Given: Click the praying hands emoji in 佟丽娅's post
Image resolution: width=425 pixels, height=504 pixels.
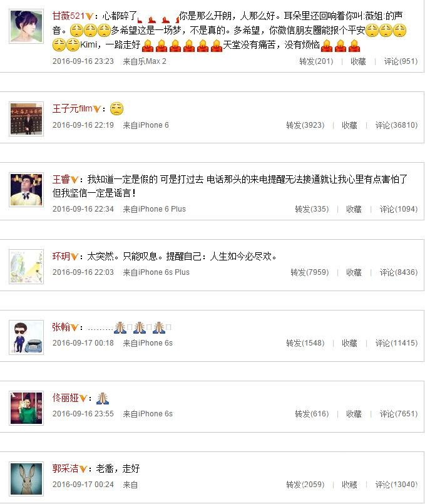Looking at the screenshot, I should tap(103, 398).
